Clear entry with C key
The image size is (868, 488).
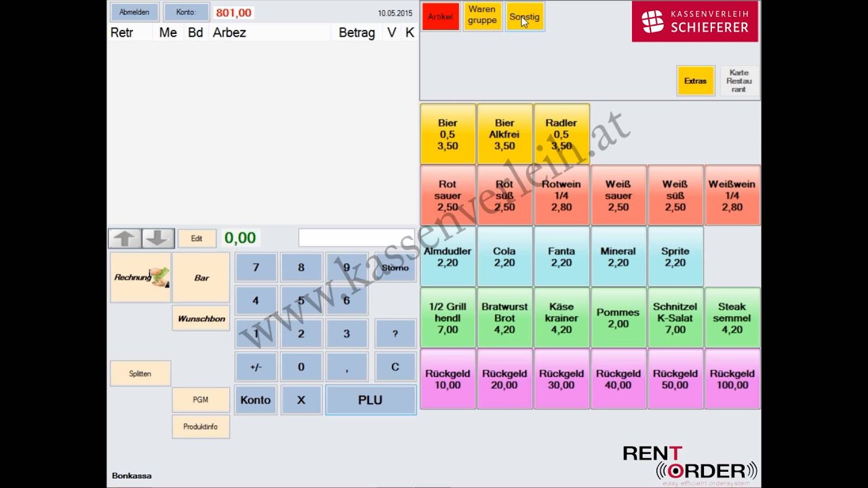(x=395, y=367)
